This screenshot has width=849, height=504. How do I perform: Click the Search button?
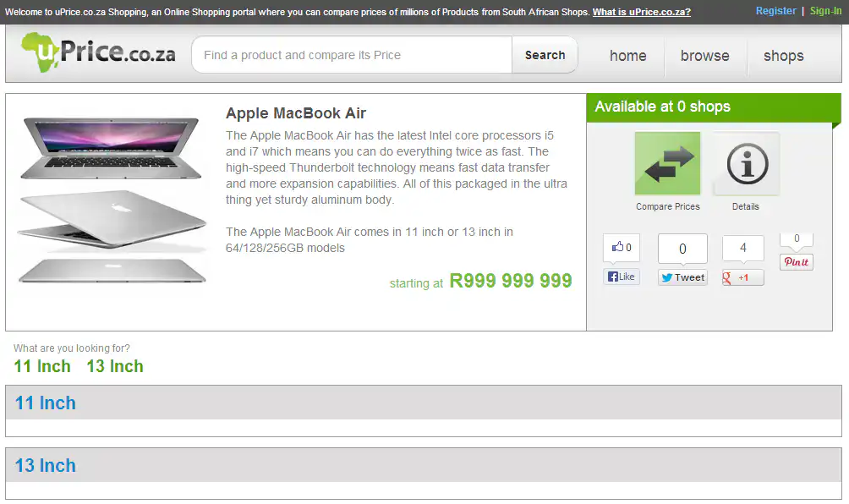point(545,55)
